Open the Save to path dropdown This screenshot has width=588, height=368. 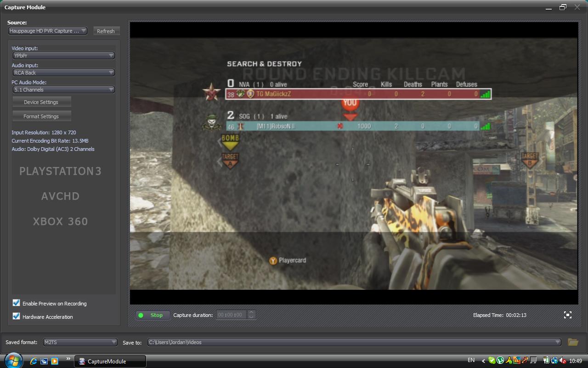pyautogui.click(x=354, y=342)
